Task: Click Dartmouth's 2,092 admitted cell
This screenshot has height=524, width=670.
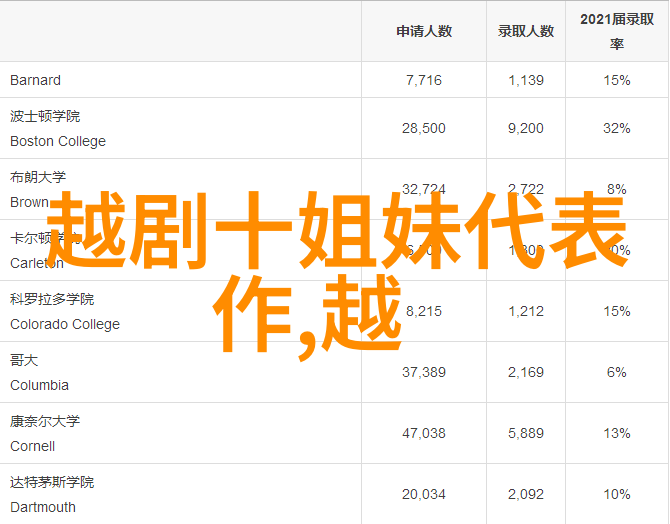Action: coord(525,494)
